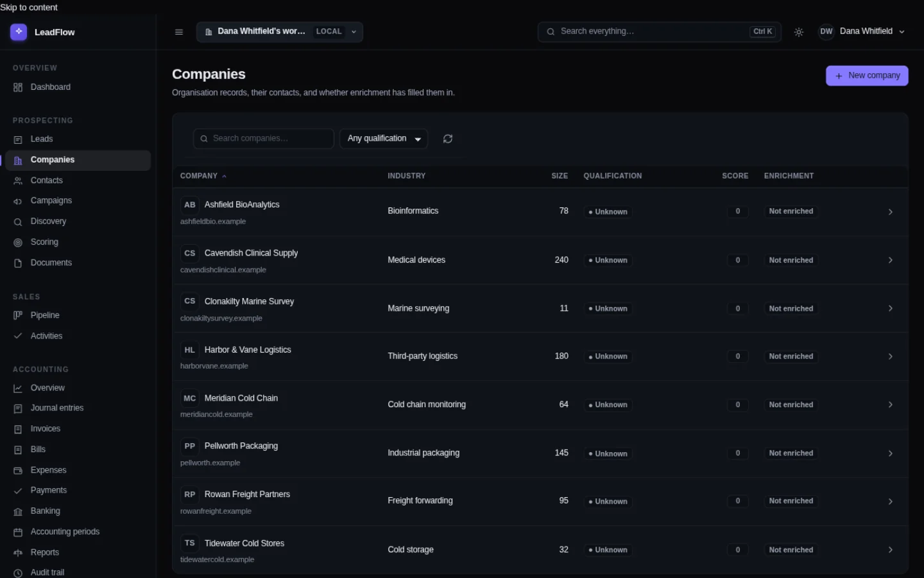The width and height of the screenshot is (924, 578).
Task: Click the LeadFlow logo icon
Action: (x=19, y=31)
